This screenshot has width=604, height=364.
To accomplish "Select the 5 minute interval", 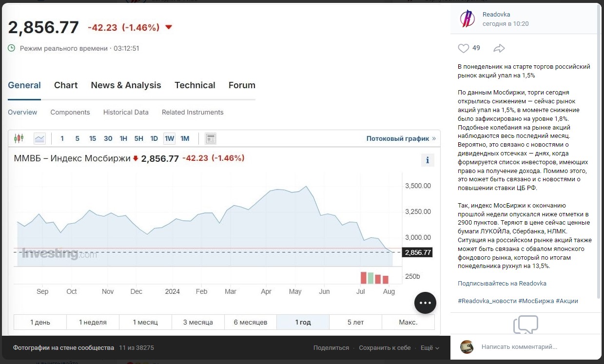I will pyautogui.click(x=77, y=138).
